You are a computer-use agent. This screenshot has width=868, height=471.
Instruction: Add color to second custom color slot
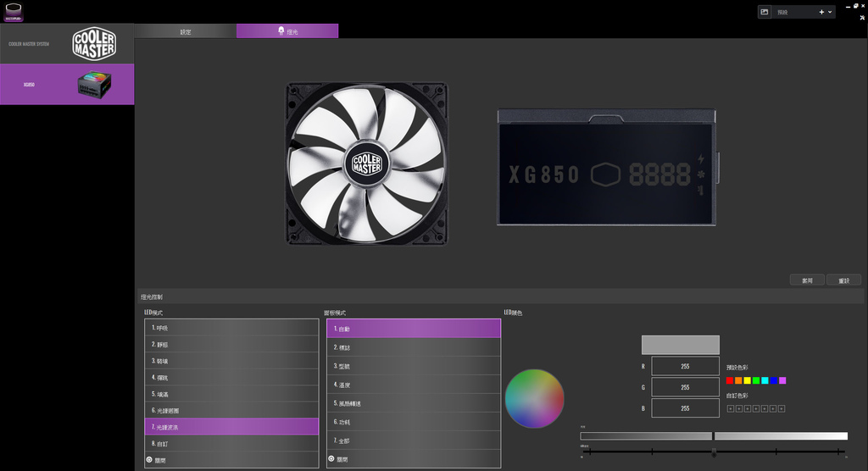click(739, 409)
